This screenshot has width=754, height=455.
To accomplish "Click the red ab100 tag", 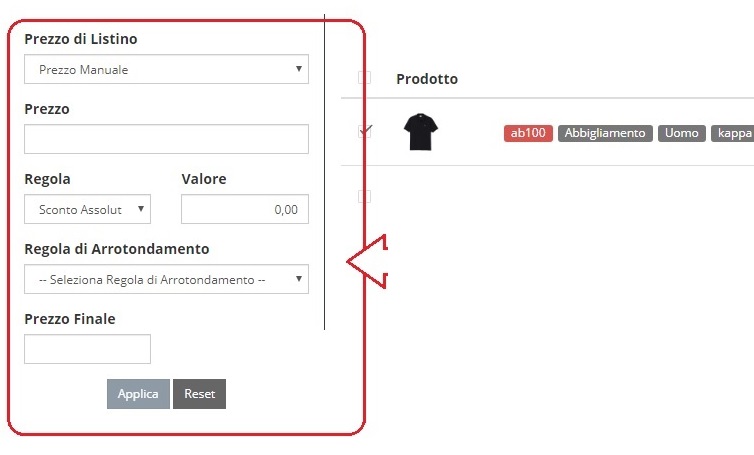I will (528, 133).
